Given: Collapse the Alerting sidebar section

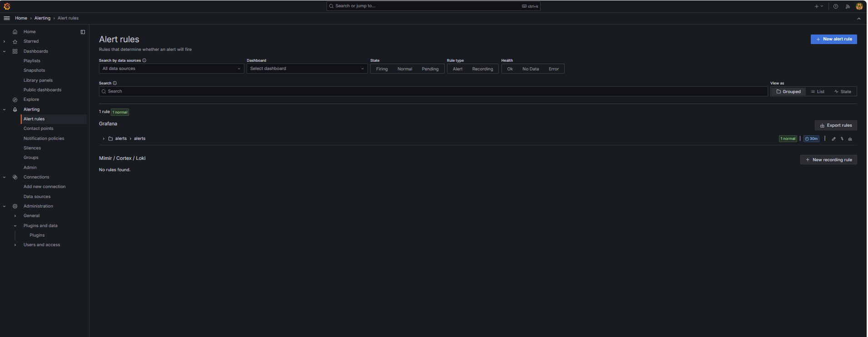Looking at the screenshot, I should coord(5,109).
